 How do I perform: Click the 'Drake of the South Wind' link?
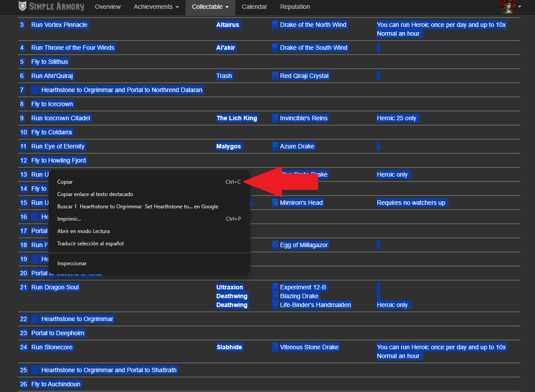click(x=314, y=48)
